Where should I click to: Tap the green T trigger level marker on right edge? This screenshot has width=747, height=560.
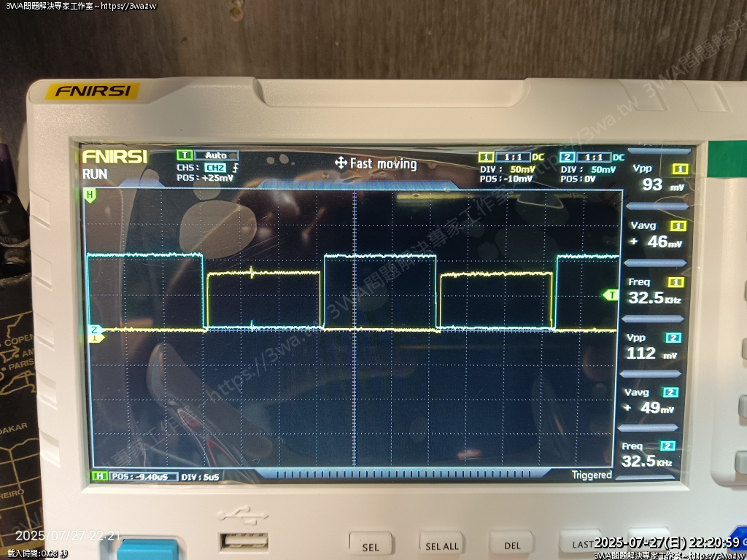[x=610, y=295]
